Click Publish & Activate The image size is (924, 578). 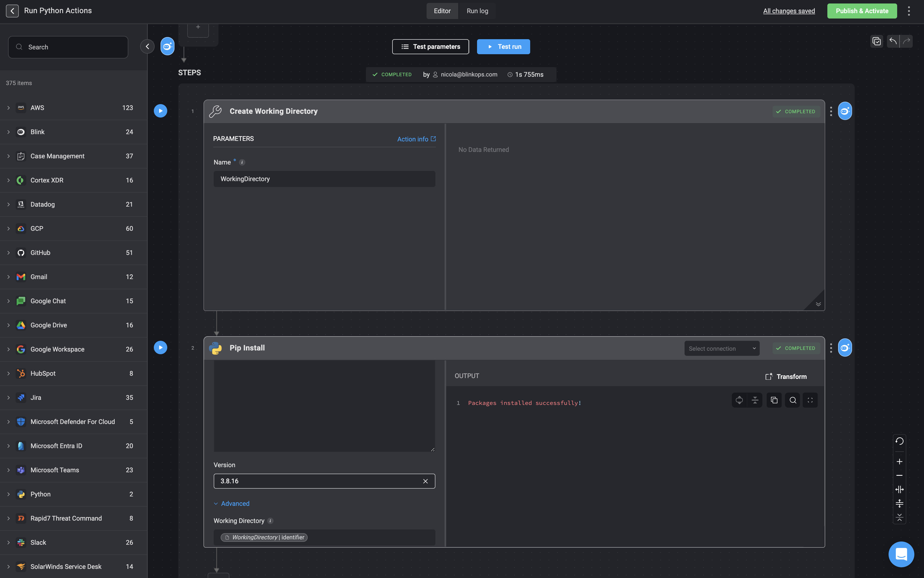(862, 11)
